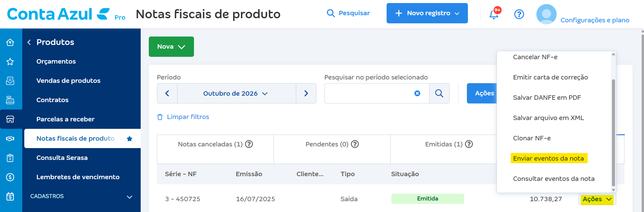Choose Salvar DANFE em PDF
This screenshot has height=212, width=644.
(547, 98)
